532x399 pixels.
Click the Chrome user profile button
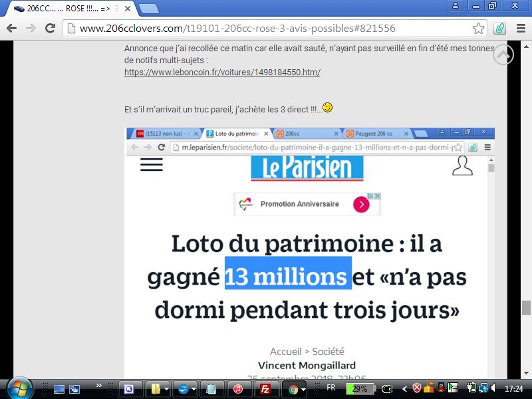pos(456,5)
